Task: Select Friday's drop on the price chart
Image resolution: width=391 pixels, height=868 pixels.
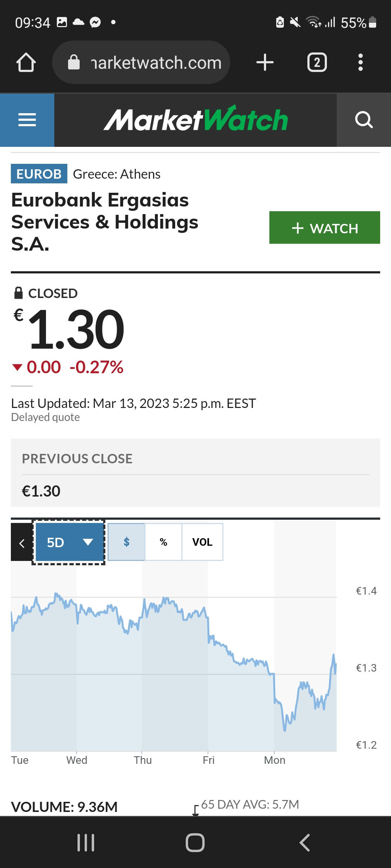Action: tap(209, 629)
